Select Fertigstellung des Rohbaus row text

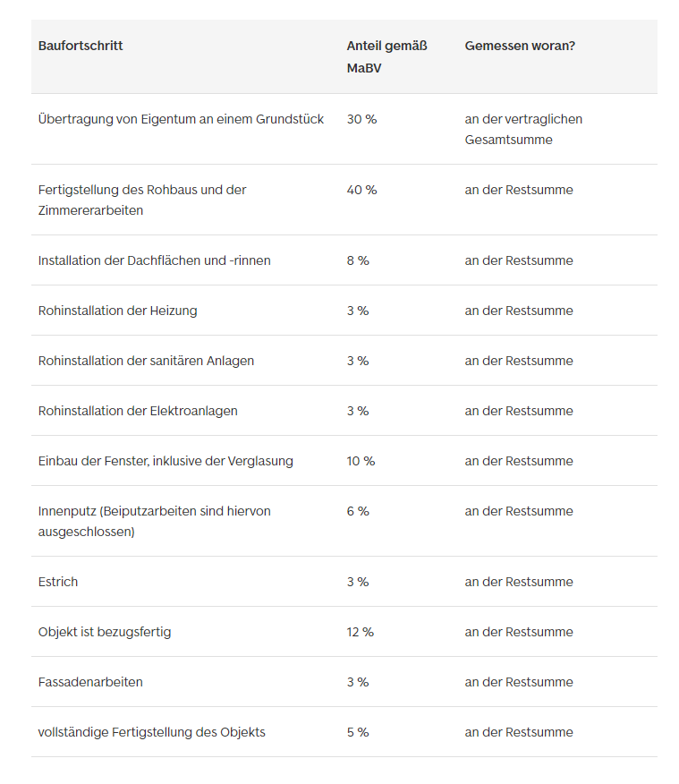point(141,200)
